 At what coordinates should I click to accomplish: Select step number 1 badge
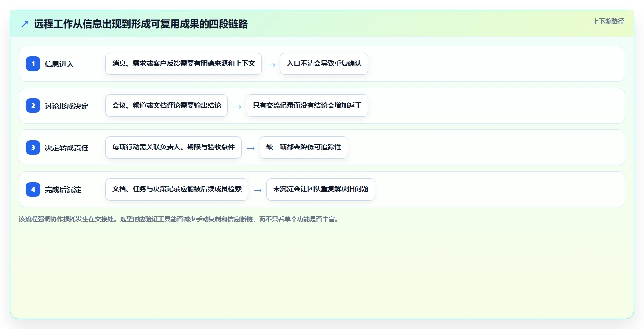coord(33,64)
